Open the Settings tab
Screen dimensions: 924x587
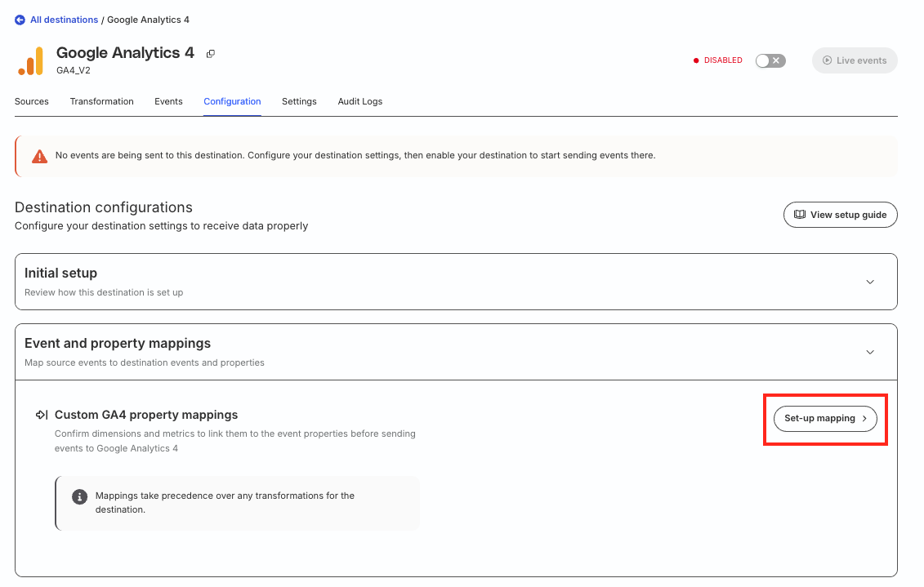tap(299, 101)
